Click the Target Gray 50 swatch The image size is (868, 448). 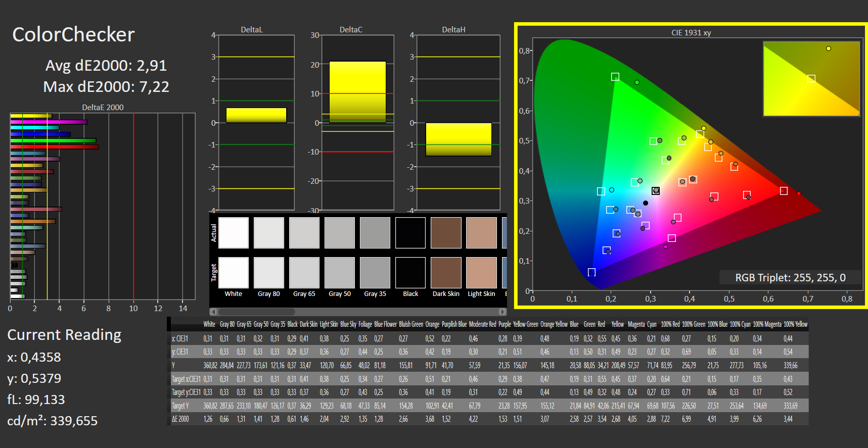pos(340,273)
